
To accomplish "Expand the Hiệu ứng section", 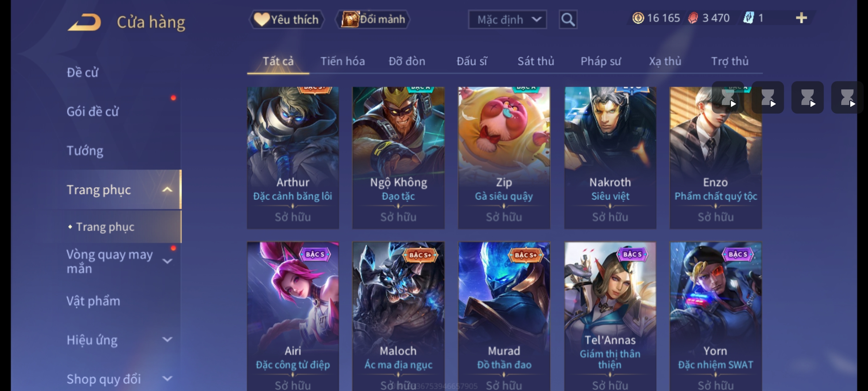I will pos(167,340).
